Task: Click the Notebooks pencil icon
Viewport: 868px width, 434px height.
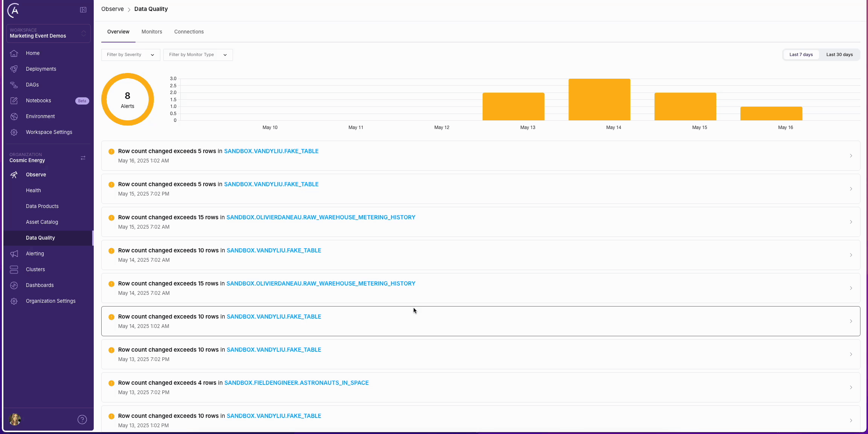Action: [x=14, y=100]
